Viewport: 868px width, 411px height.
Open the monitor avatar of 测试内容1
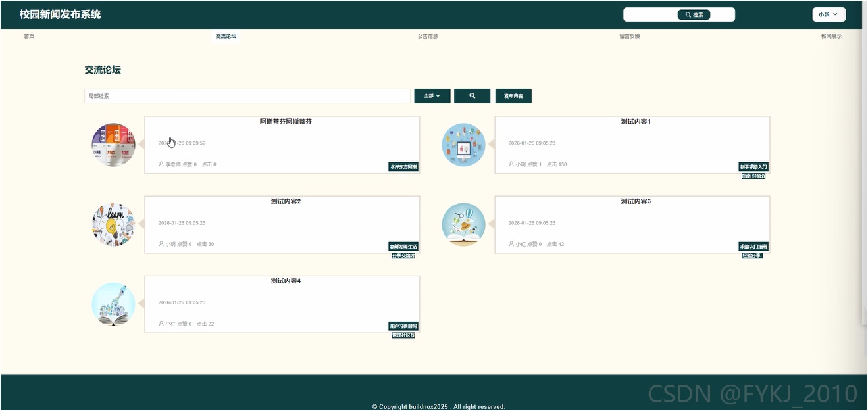pyautogui.click(x=464, y=145)
